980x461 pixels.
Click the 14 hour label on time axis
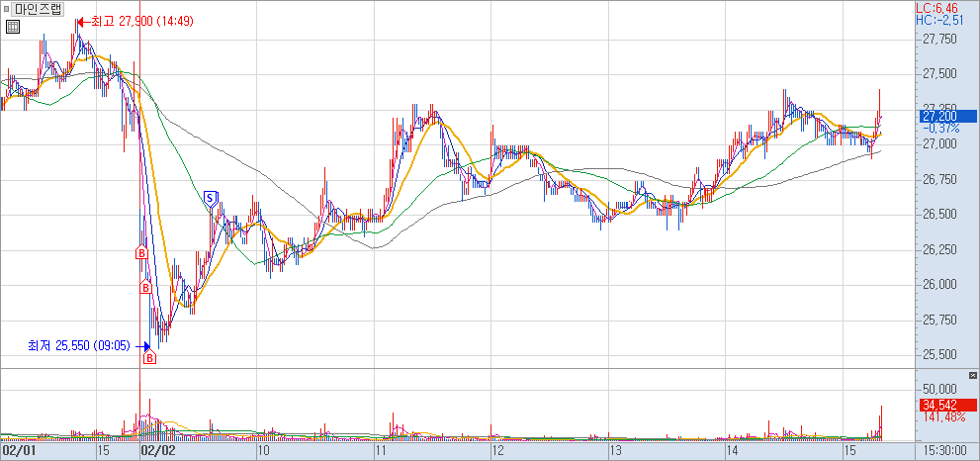[732, 450]
